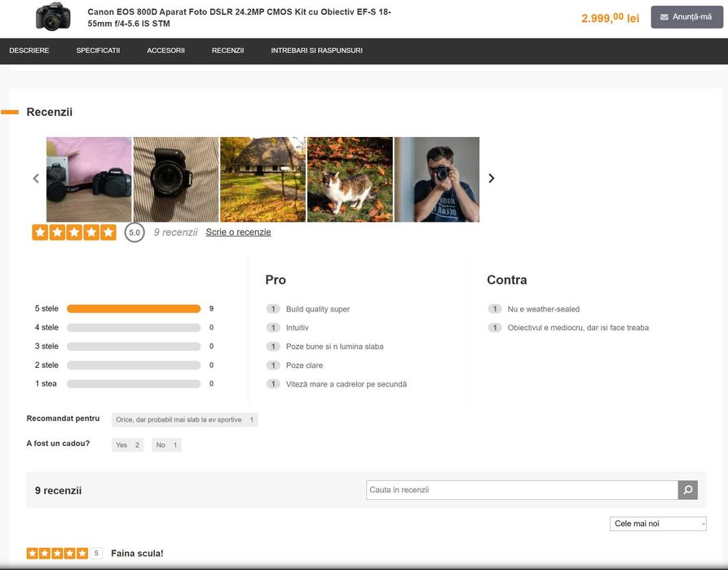This screenshot has width=728, height=570.
Task: Click 'Poze bune si n lumina slaba'
Action: 335,347
